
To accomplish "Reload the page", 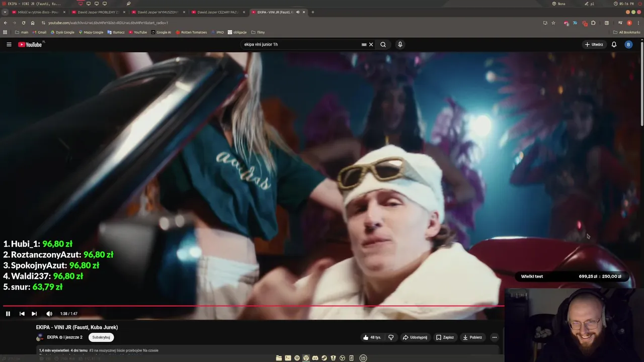I will pos(23,23).
